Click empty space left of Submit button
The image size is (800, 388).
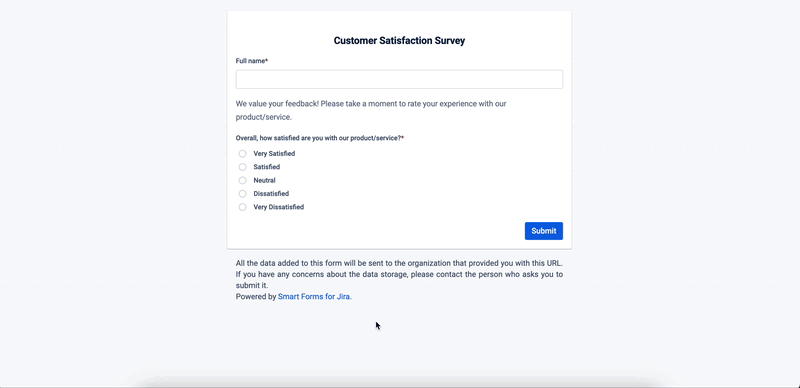pos(378,231)
